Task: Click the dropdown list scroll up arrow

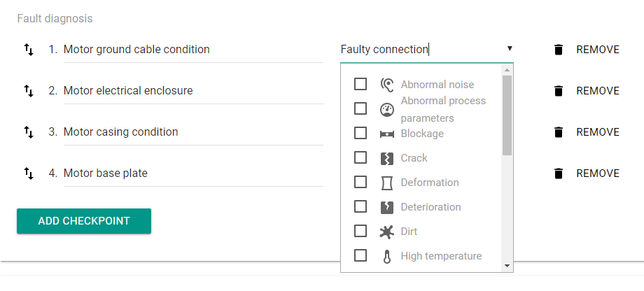Action: pos(507,70)
